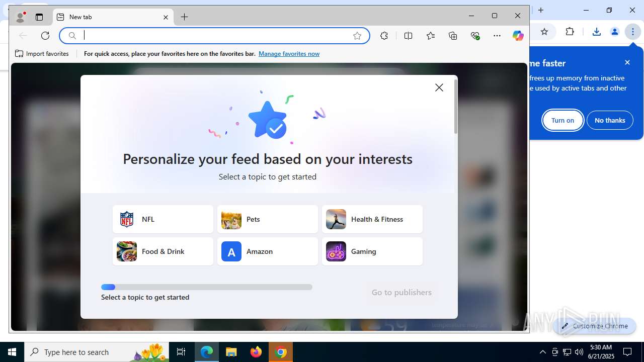Open Chrome three-dot menu
This screenshot has width=644, height=362.
click(633, 32)
